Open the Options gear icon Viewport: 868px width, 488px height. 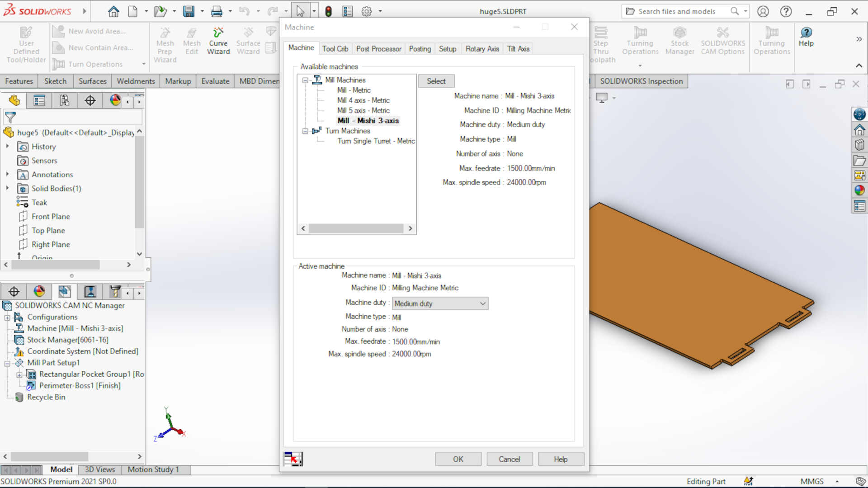coord(367,11)
